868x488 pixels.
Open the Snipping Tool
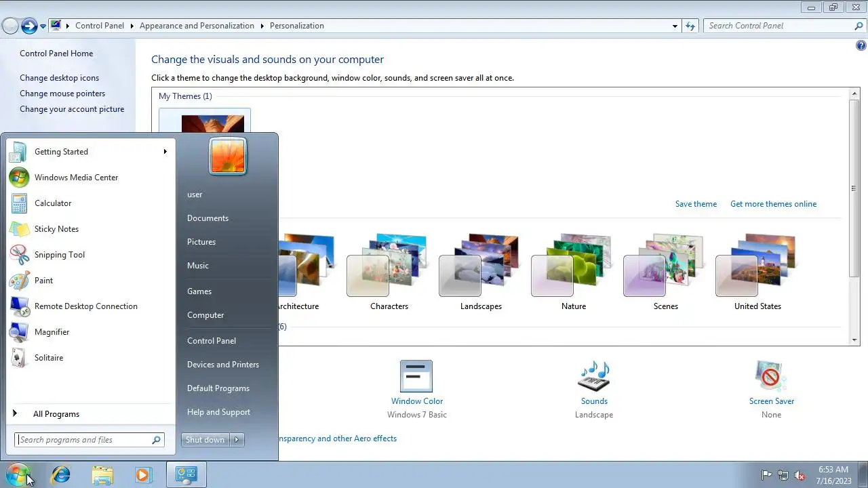coord(91,255)
